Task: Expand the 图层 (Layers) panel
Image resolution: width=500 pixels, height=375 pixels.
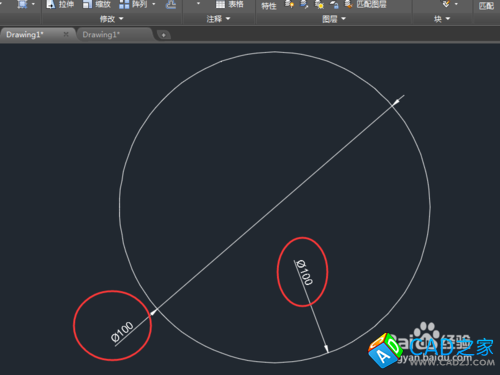Action: (334, 19)
